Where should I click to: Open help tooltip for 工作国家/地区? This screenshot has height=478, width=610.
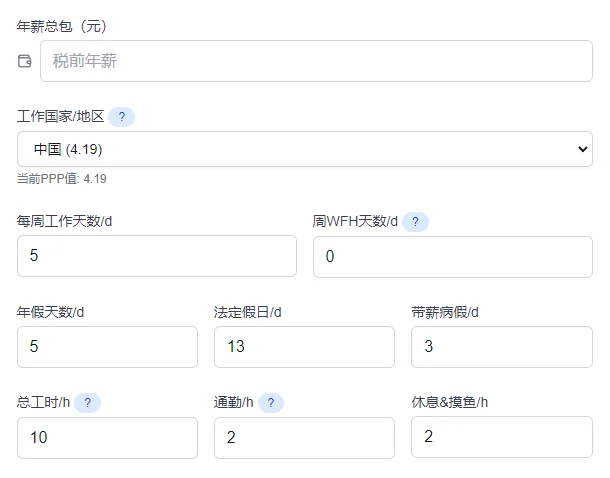[x=121, y=117]
